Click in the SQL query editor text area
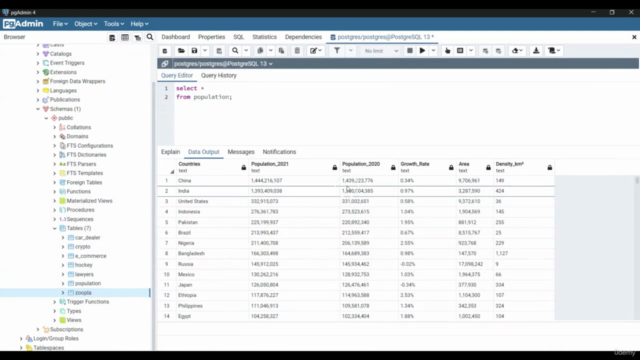Image resolution: width=640 pixels, height=360 pixels. click(x=406, y=114)
